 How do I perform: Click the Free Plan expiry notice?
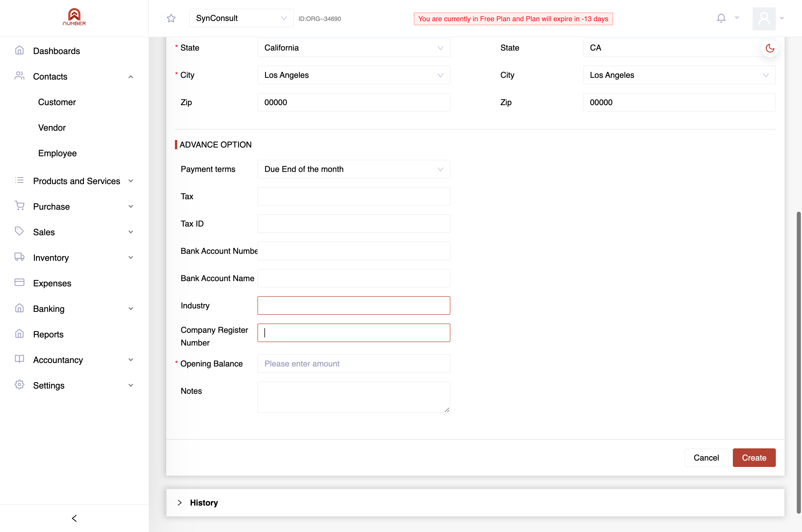pos(513,19)
